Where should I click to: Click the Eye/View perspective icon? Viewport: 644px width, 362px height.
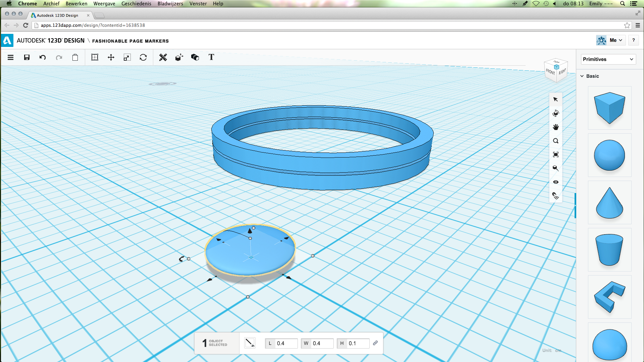click(556, 182)
